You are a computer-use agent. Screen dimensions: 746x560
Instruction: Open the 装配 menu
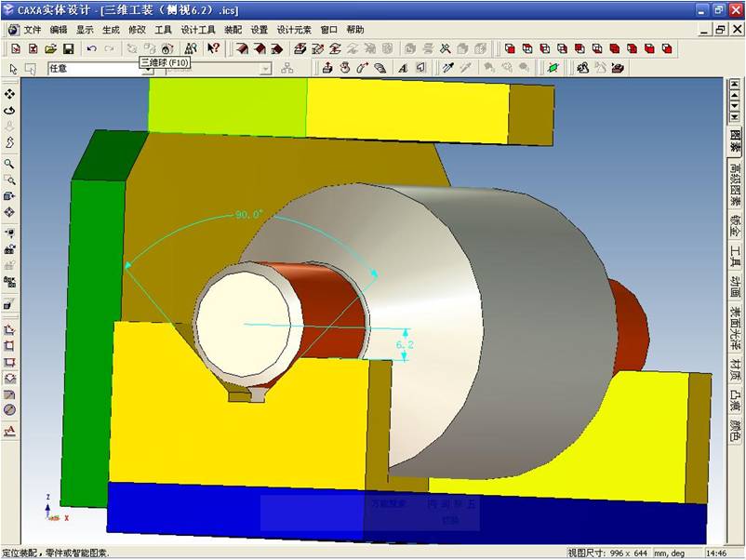233,30
